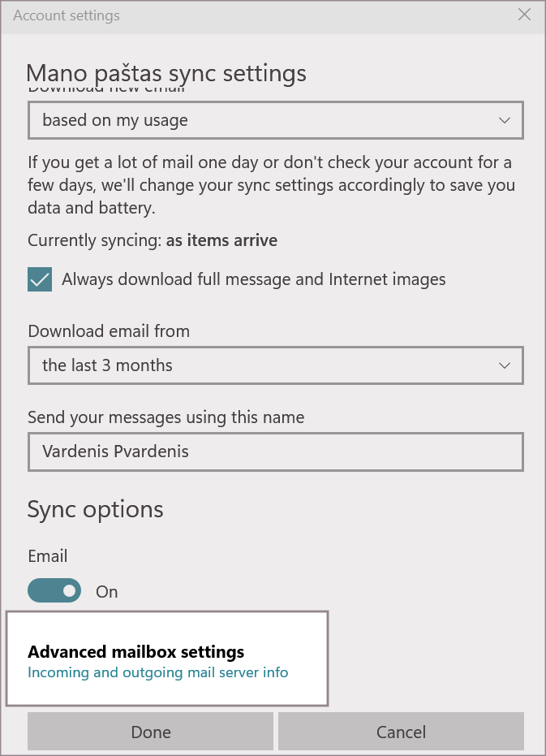Click the Account settings window title
The height and width of the screenshot is (756, 546).
(x=67, y=15)
